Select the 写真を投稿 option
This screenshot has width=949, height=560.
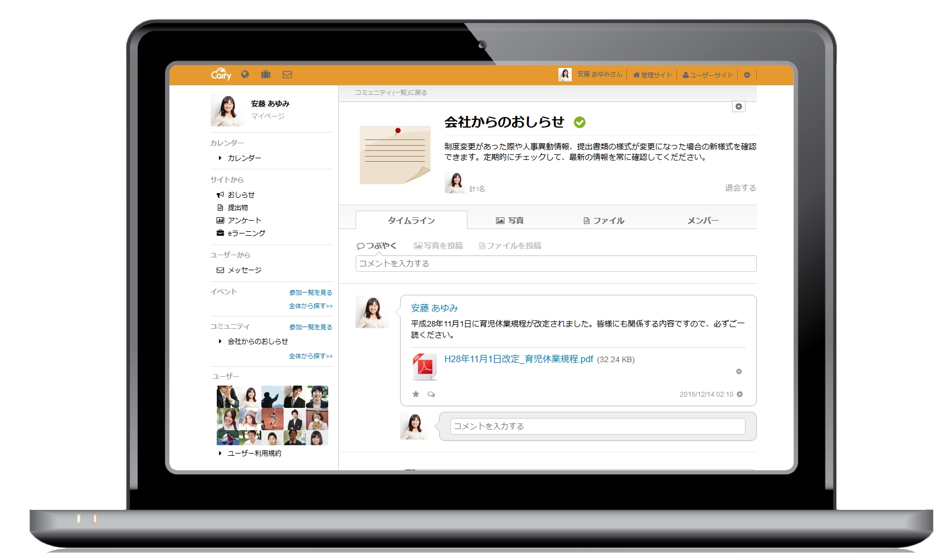(x=439, y=245)
